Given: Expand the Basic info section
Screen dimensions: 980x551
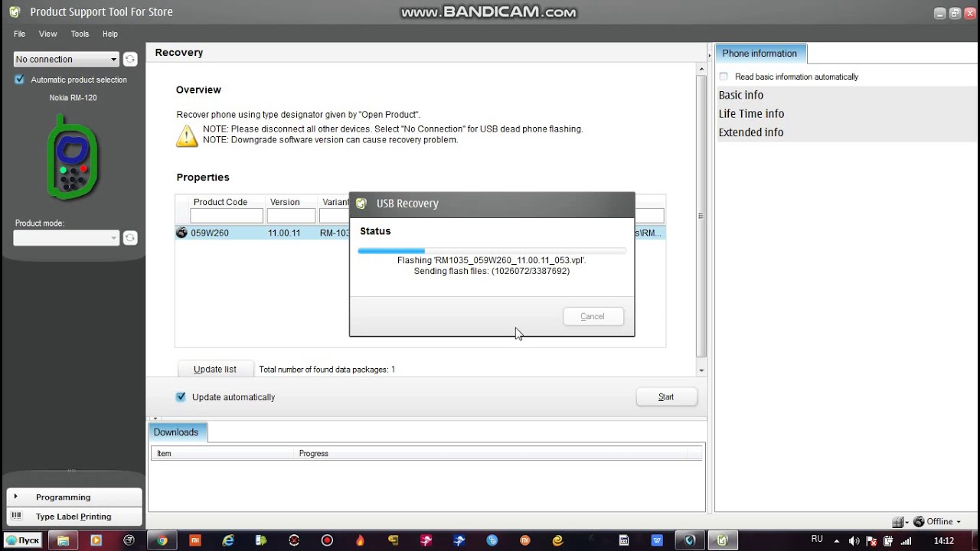Looking at the screenshot, I should [x=741, y=95].
